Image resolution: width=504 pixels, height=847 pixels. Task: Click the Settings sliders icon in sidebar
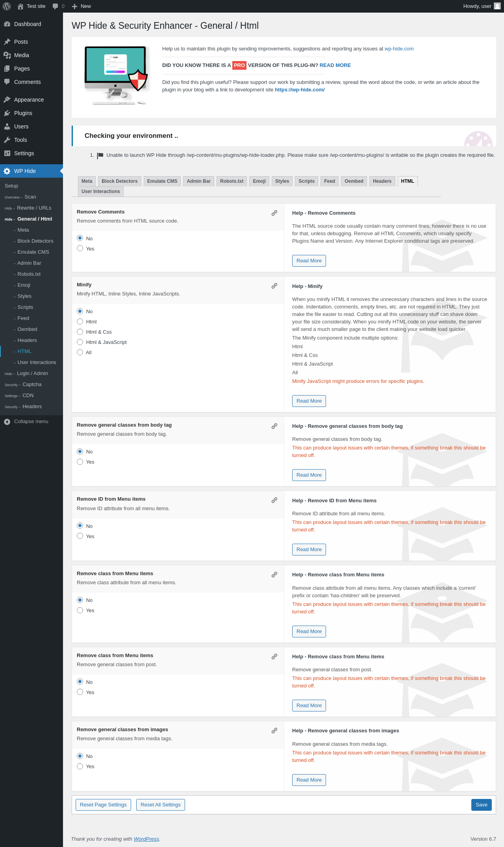(7, 153)
